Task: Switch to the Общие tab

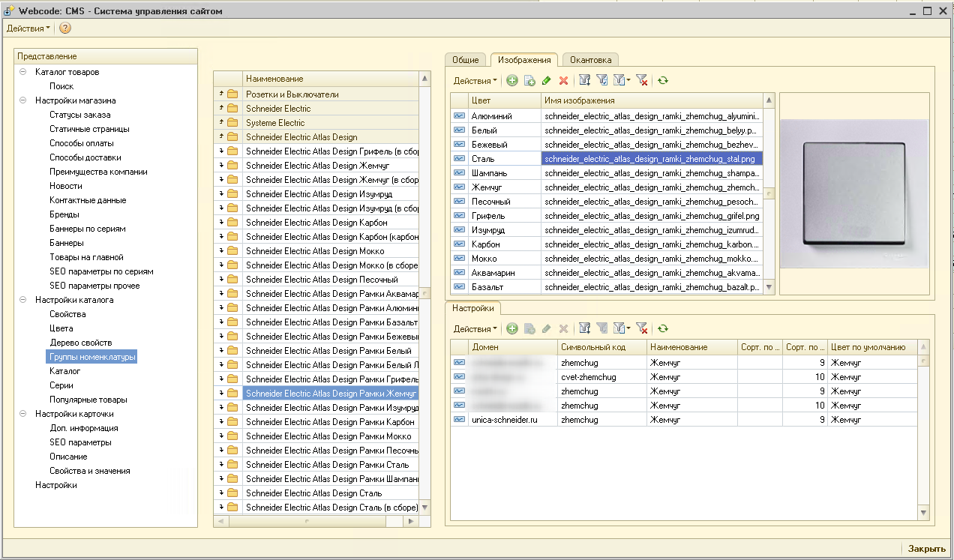Action: 466,60
